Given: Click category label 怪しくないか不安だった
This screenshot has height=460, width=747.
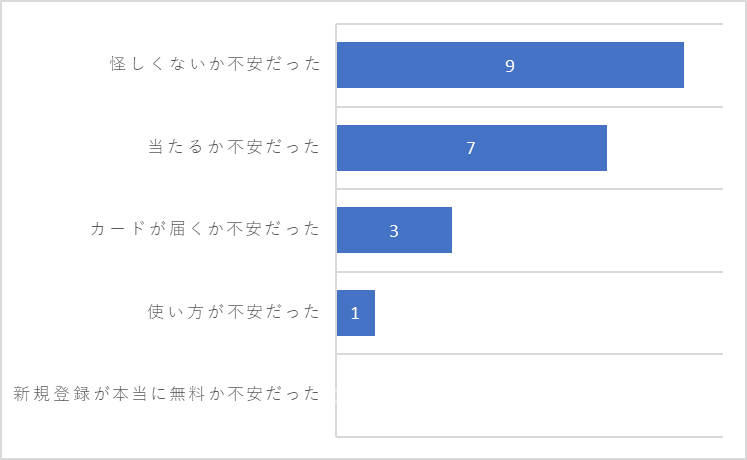Looking at the screenshot, I should [x=215, y=63].
